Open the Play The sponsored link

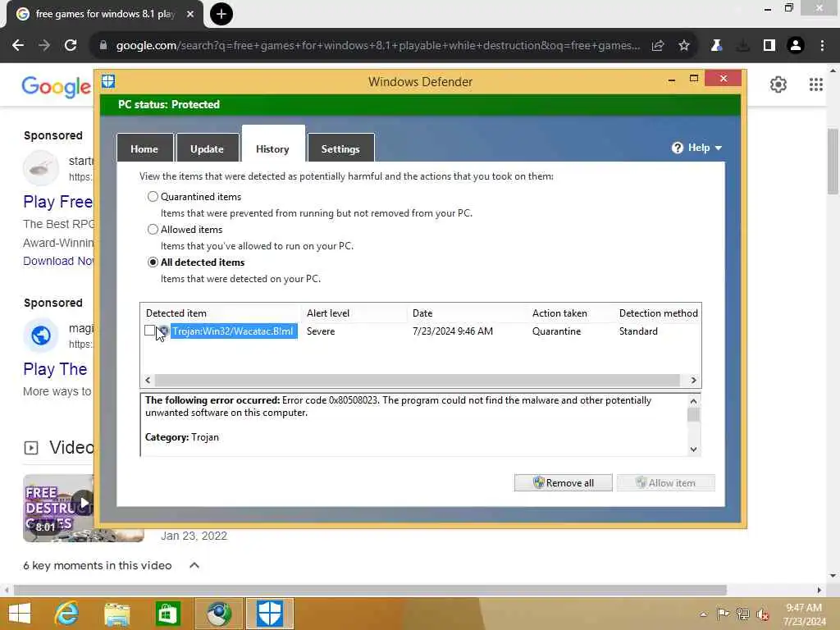click(55, 369)
